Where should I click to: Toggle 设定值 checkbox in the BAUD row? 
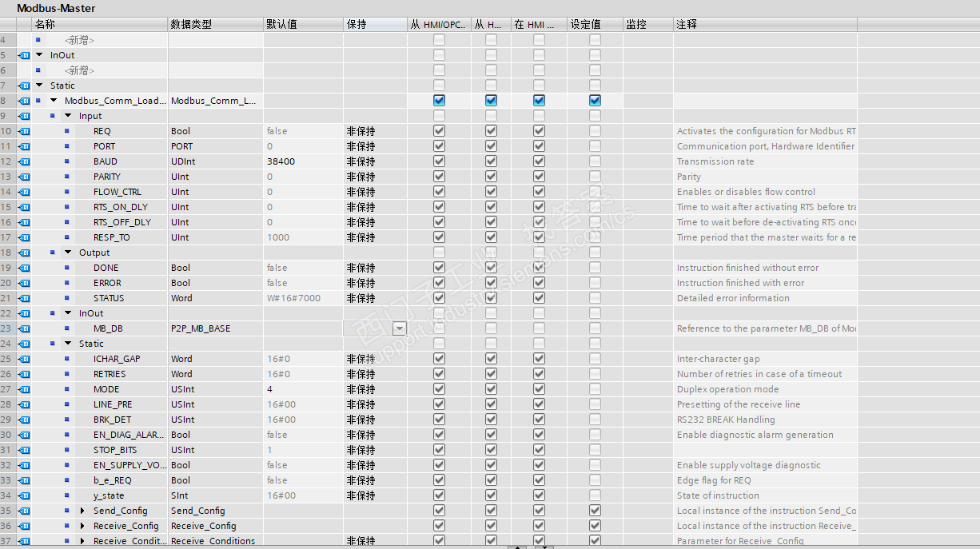coord(595,161)
